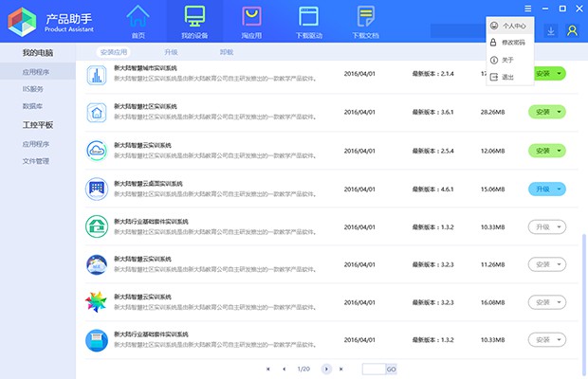Open the 下载驱动 window icon

tap(308, 16)
